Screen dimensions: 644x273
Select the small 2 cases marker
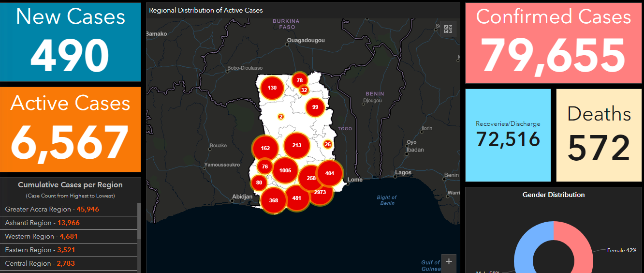tap(281, 117)
